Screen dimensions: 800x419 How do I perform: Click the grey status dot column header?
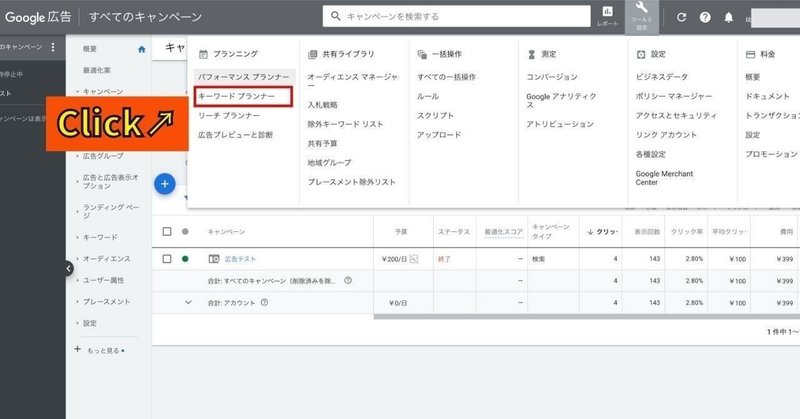point(185,231)
